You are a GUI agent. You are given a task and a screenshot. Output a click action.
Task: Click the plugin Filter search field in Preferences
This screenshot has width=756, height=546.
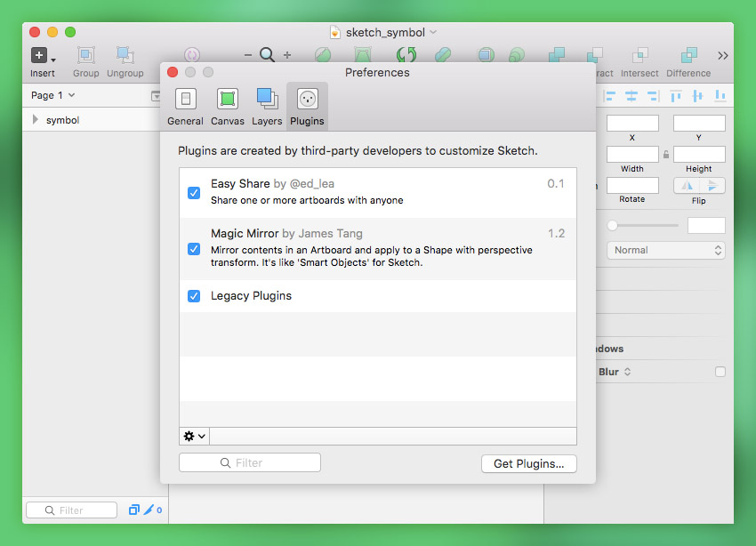point(250,462)
